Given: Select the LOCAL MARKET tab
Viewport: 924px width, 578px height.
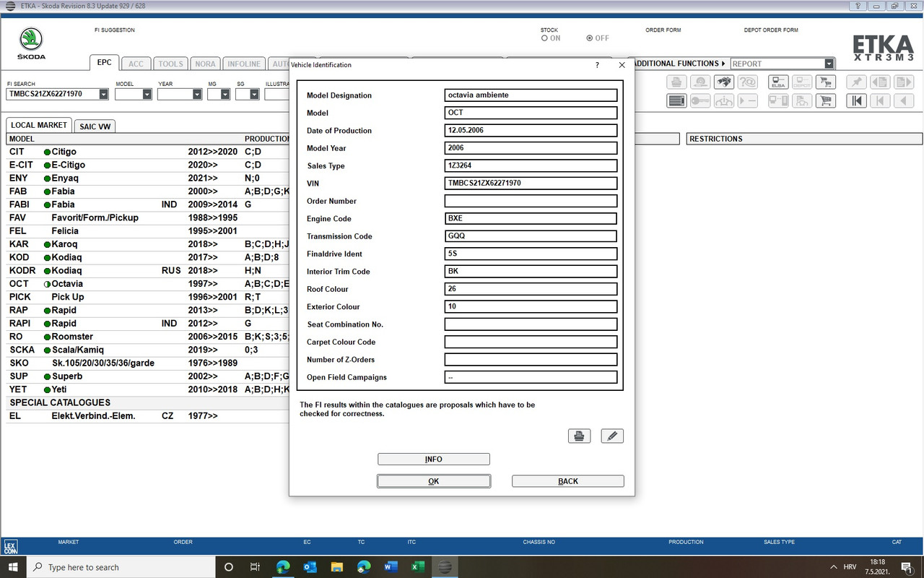Looking at the screenshot, I should (x=39, y=125).
